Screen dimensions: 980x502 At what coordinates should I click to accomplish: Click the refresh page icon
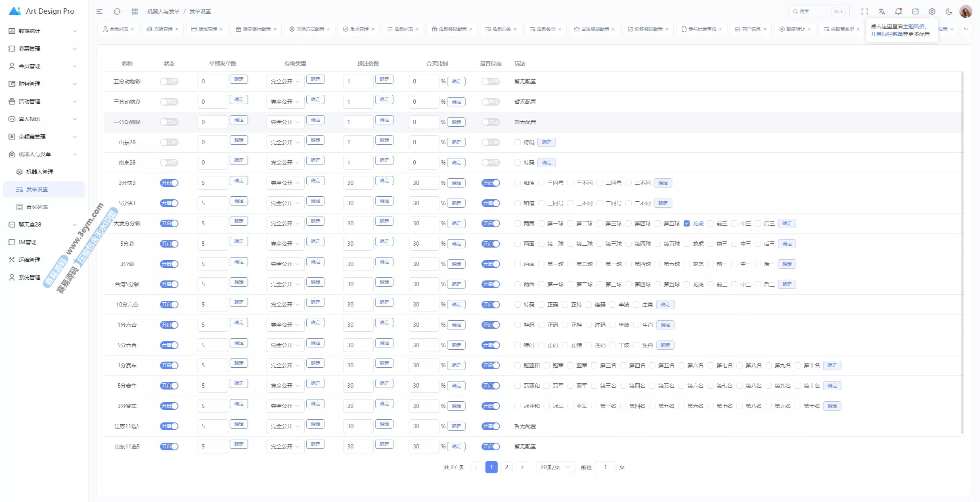point(117,11)
